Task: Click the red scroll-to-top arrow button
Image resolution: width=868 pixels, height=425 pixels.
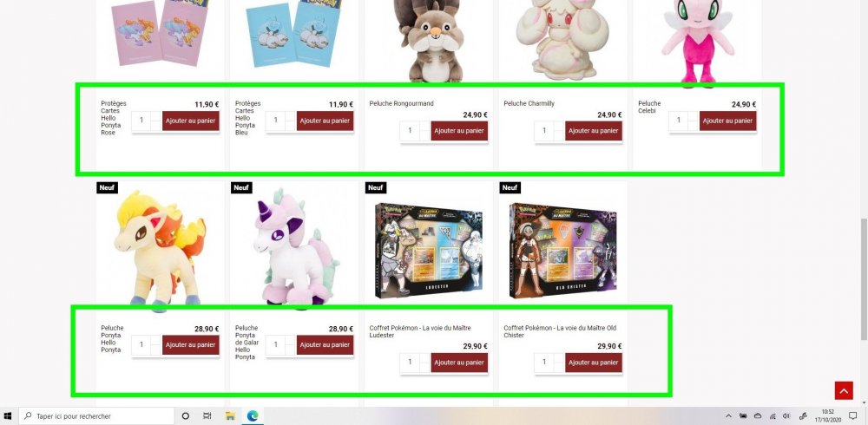Action: click(x=844, y=390)
